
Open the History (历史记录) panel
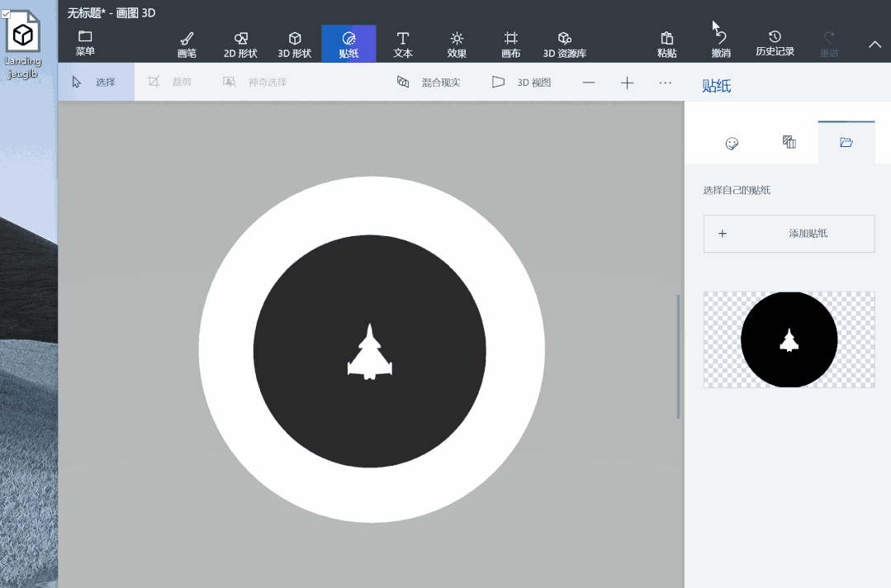coord(775,45)
